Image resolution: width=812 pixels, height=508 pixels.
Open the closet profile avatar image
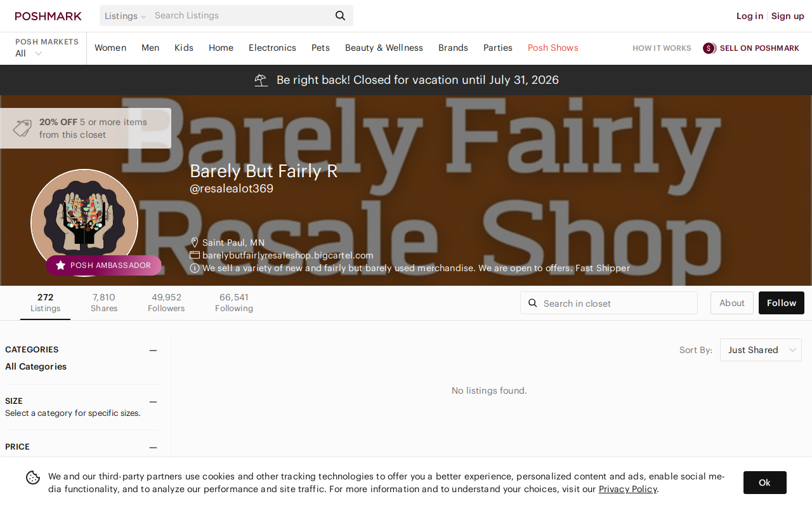click(x=84, y=222)
